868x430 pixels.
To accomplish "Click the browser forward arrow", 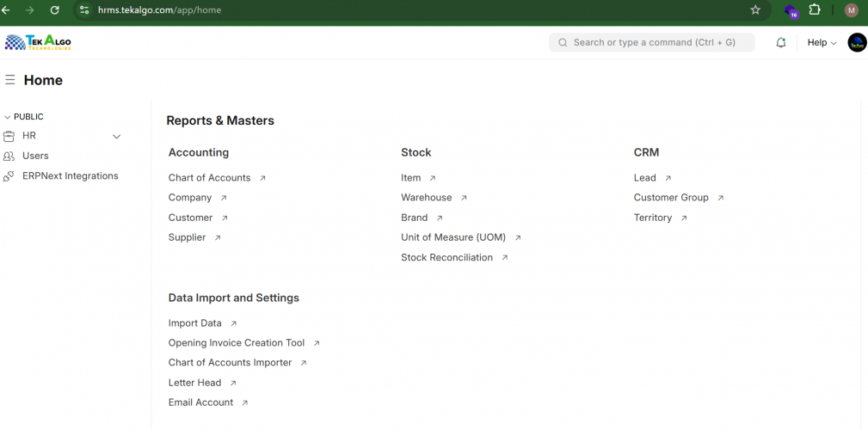I will pos(30,10).
